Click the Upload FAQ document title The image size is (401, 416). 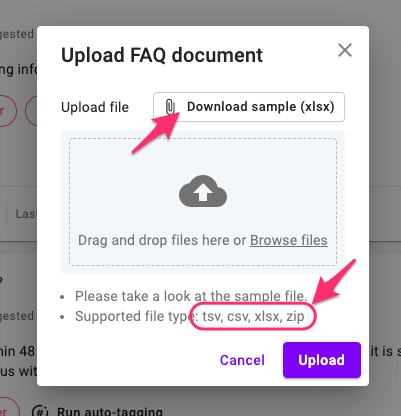click(x=162, y=55)
